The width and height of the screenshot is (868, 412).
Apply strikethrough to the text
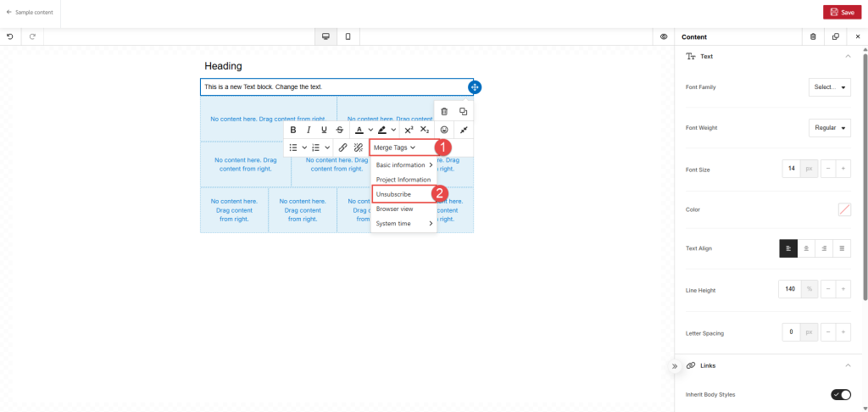coord(339,130)
